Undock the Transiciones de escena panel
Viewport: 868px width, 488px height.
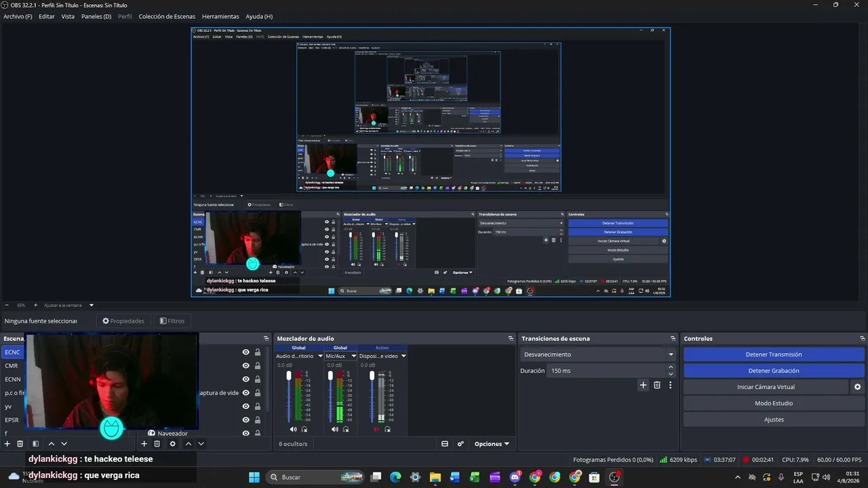coord(673,338)
